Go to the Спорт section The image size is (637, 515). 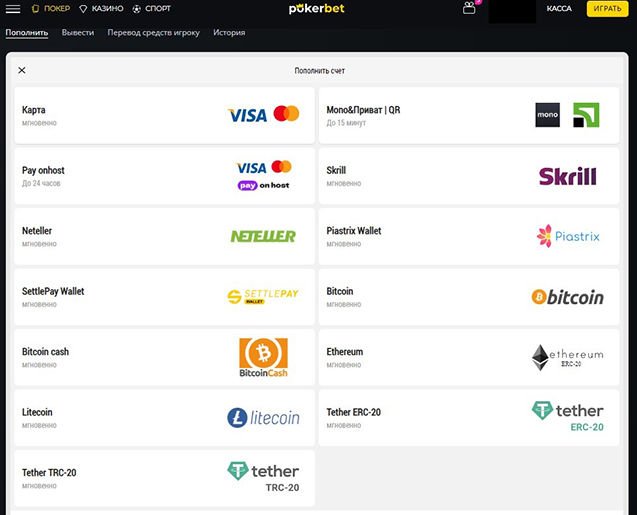(x=151, y=9)
